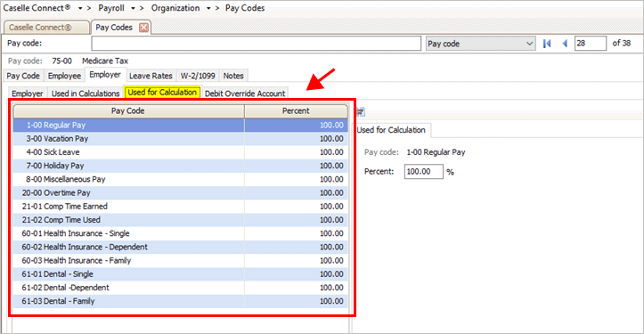The width and height of the screenshot is (644, 334).
Task: Click Organization in the breadcrumb
Action: click(x=175, y=8)
